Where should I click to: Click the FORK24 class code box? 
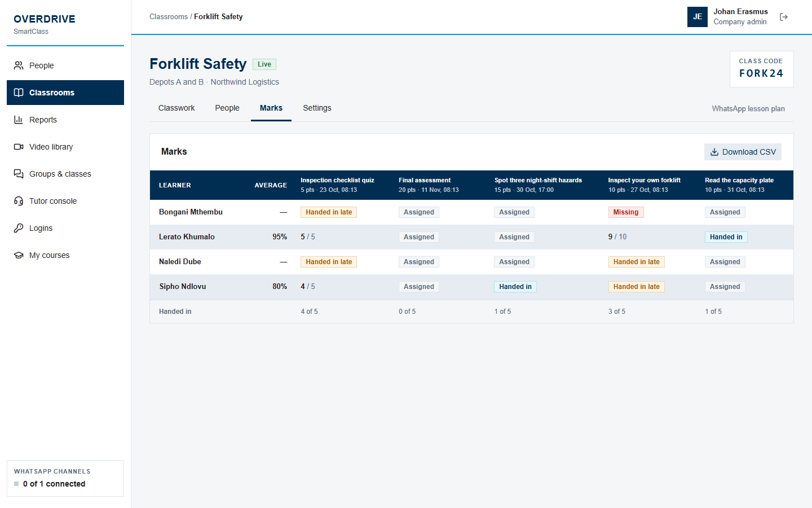pos(761,69)
